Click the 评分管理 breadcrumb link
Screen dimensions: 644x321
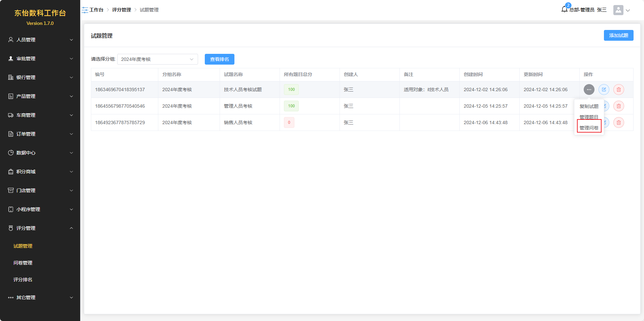coord(121,10)
